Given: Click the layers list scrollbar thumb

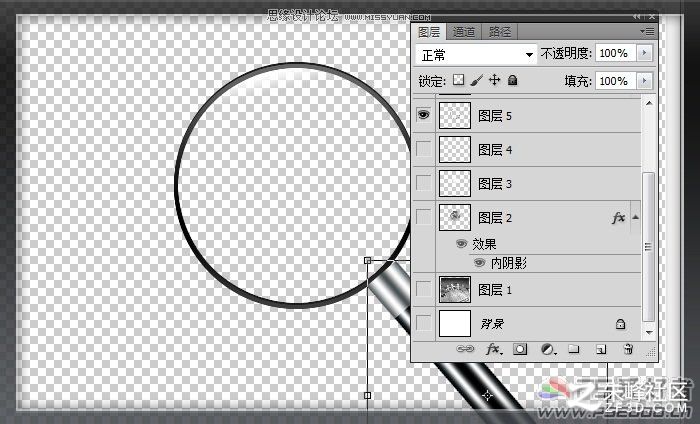Looking at the screenshot, I should [648, 246].
